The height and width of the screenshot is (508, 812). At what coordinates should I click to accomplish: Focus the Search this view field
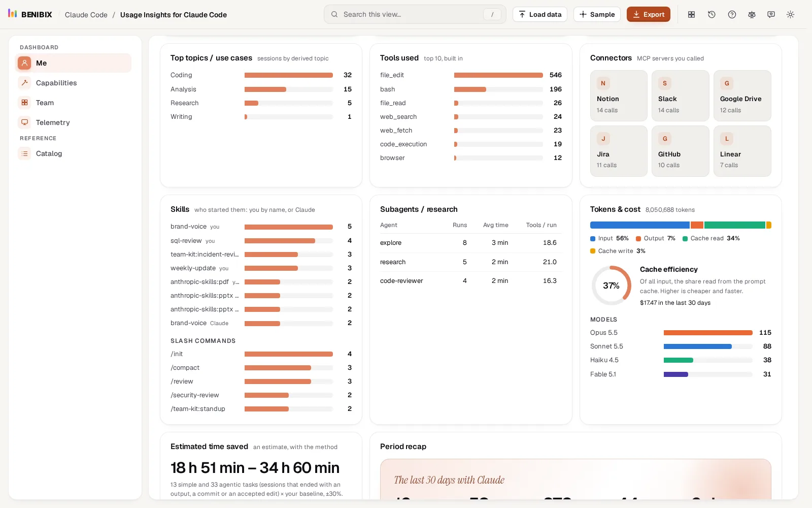[415, 14]
